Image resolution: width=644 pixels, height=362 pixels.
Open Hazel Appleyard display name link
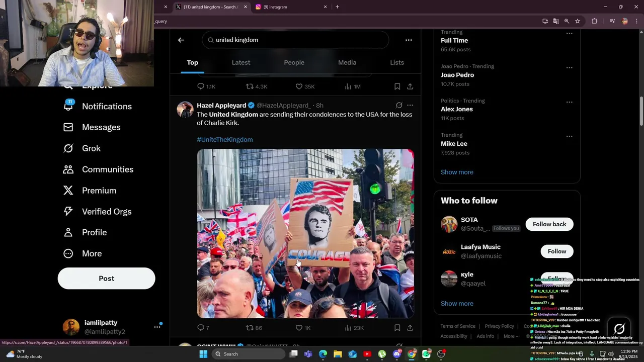221,106
